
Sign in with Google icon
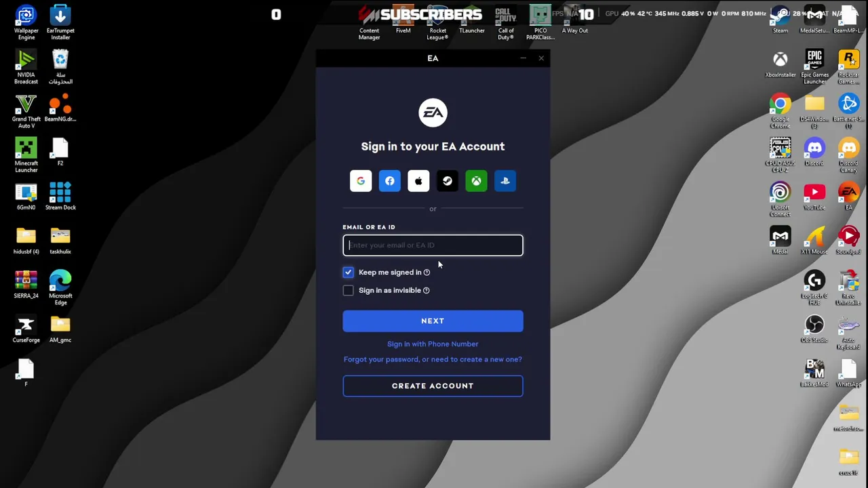point(361,181)
